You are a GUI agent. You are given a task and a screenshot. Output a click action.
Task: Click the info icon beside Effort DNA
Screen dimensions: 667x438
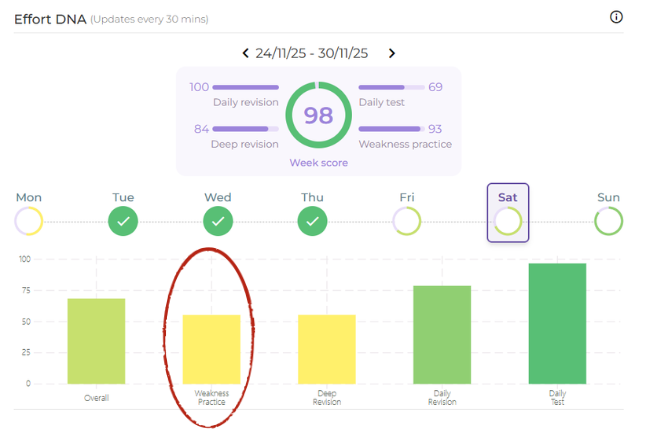616,17
